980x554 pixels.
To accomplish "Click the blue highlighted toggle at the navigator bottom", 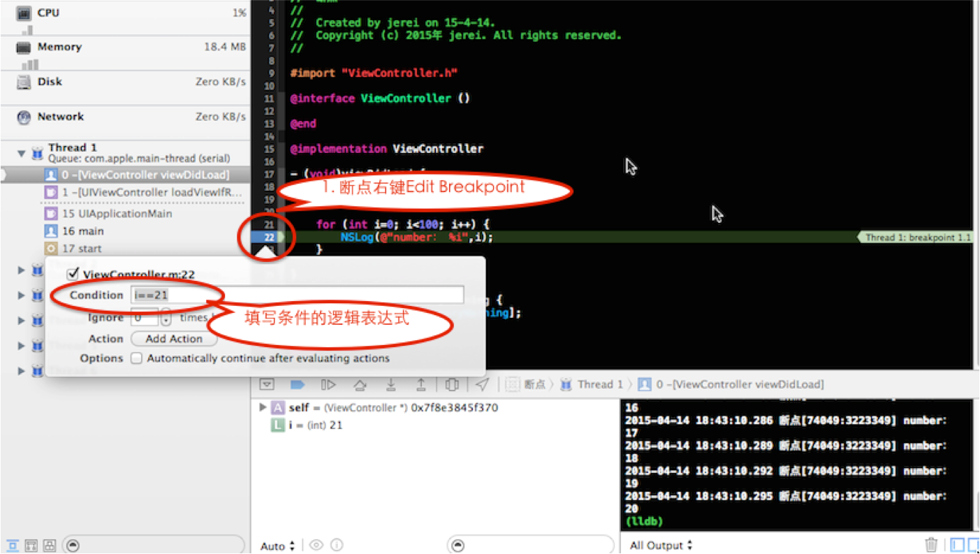I will tap(13, 546).
